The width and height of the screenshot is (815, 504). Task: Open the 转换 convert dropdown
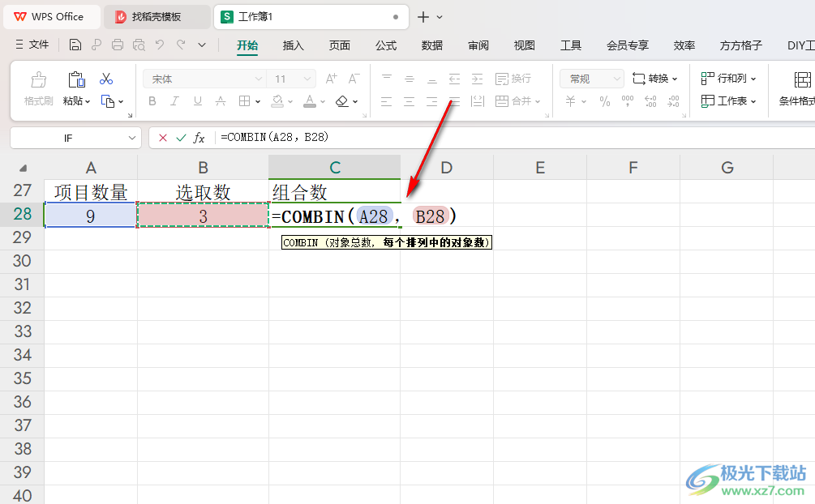(x=655, y=79)
